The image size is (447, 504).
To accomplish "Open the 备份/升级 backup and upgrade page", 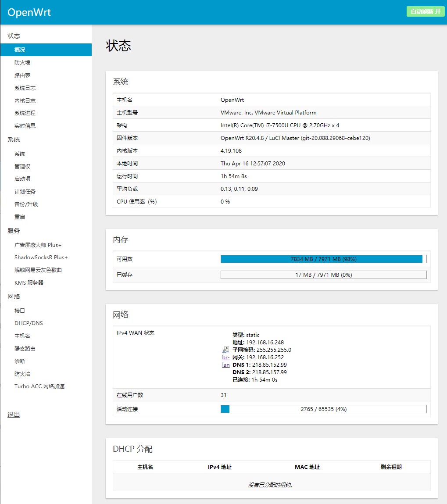I will [x=26, y=204].
